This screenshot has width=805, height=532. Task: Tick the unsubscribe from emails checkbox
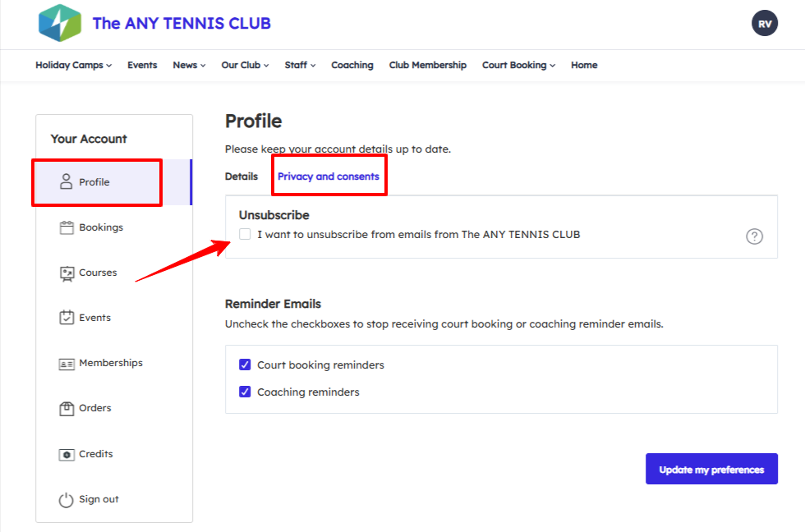(x=245, y=234)
